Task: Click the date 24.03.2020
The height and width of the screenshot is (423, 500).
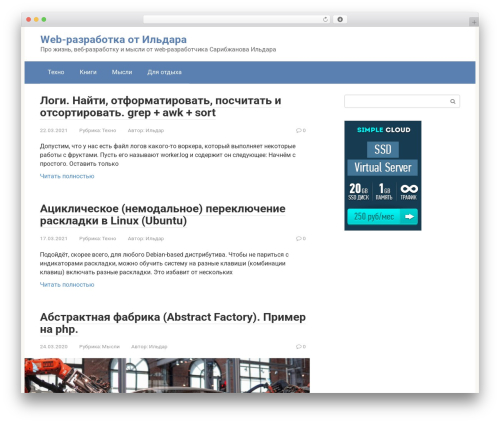Action: (54, 347)
